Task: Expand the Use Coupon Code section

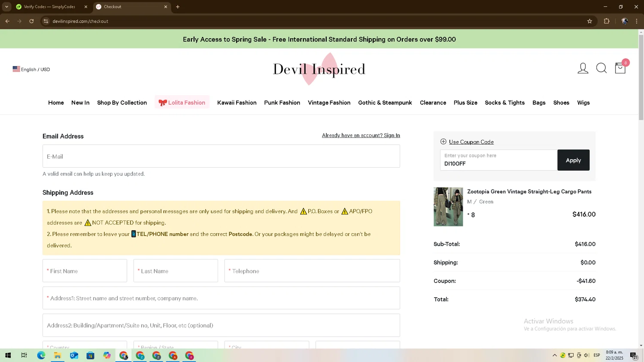Action: pyautogui.click(x=467, y=142)
